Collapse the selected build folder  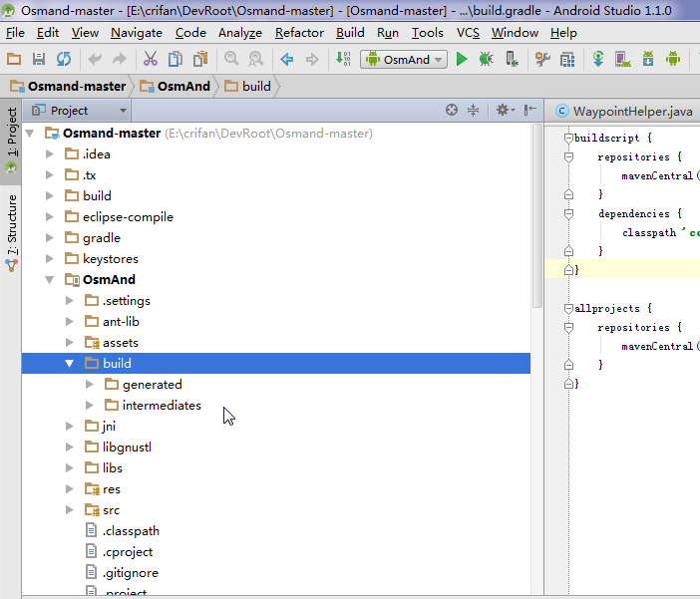pos(69,364)
